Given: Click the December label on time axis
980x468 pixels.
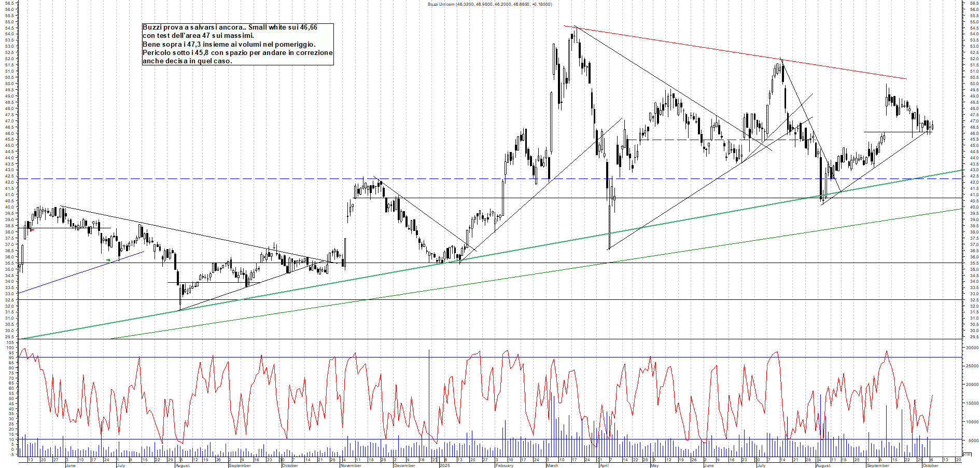Looking at the screenshot, I should pyautogui.click(x=404, y=465).
